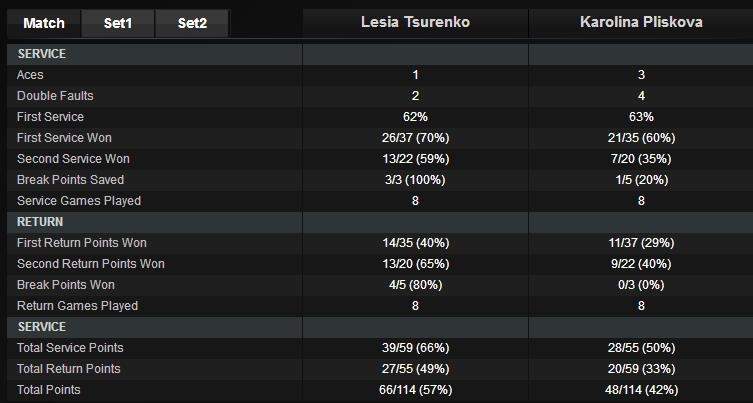The image size is (753, 403).
Task: Click the Lesia Tsurenko column header
Action: (x=414, y=21)
